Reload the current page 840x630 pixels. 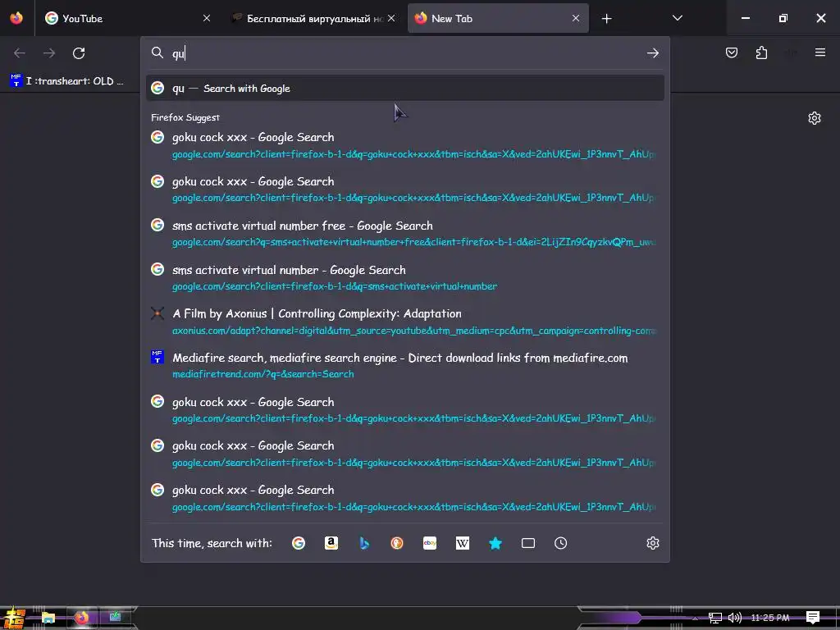click(x=79, y=53)
